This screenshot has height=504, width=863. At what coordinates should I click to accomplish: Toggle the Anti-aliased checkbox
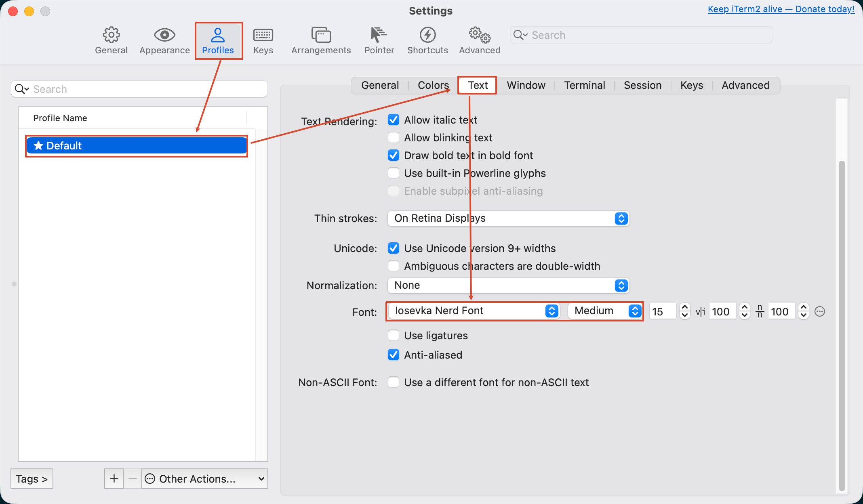[x=394, y=355]
